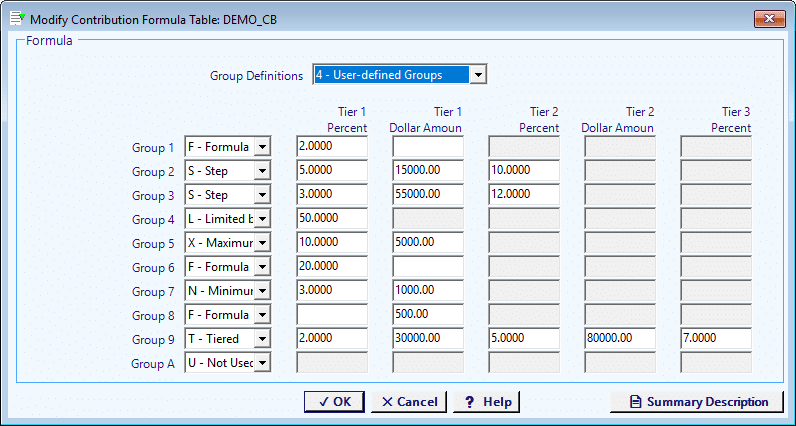Image resolution: width=796 pixels, height=426 pixels.
Task: Click Group 8 empty Tier 1 Percent field
Action: pyautogui.click(x=332, y=314)
